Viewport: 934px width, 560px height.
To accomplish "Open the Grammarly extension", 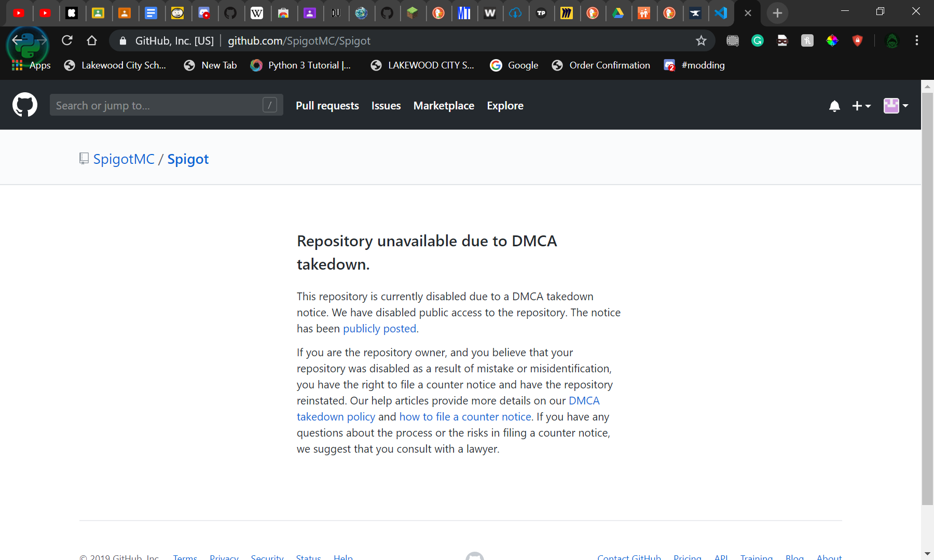I will 758,40.
